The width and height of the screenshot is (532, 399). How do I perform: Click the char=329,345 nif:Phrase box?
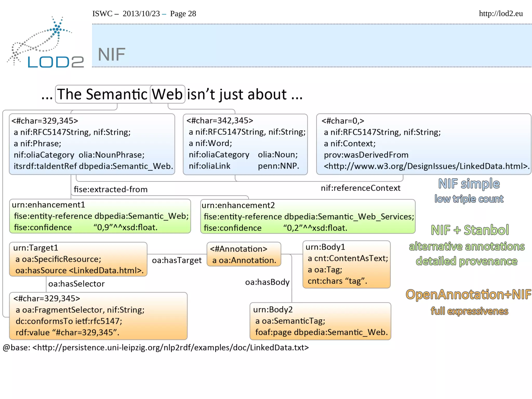[92, 144]
